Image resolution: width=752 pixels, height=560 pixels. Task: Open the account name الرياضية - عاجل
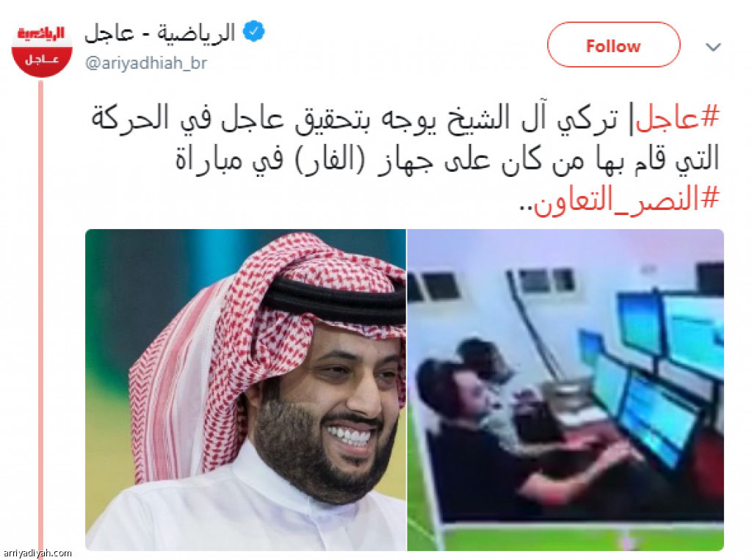159,32
